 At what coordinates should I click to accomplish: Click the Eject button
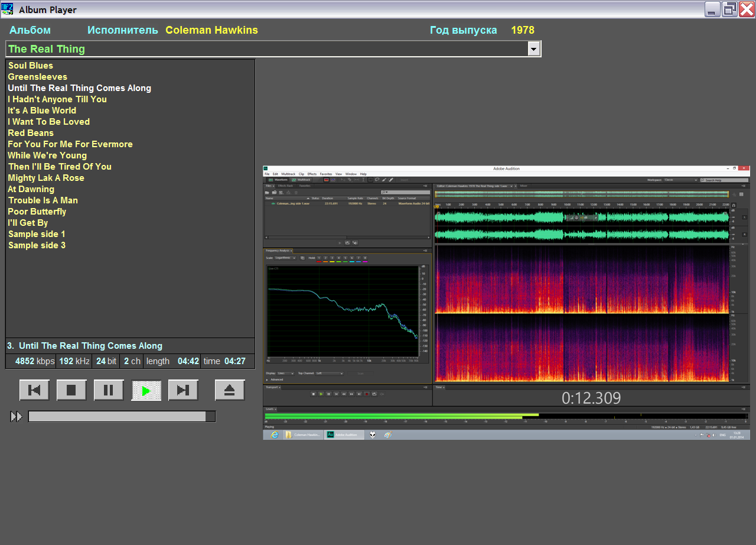click(230, 390)
